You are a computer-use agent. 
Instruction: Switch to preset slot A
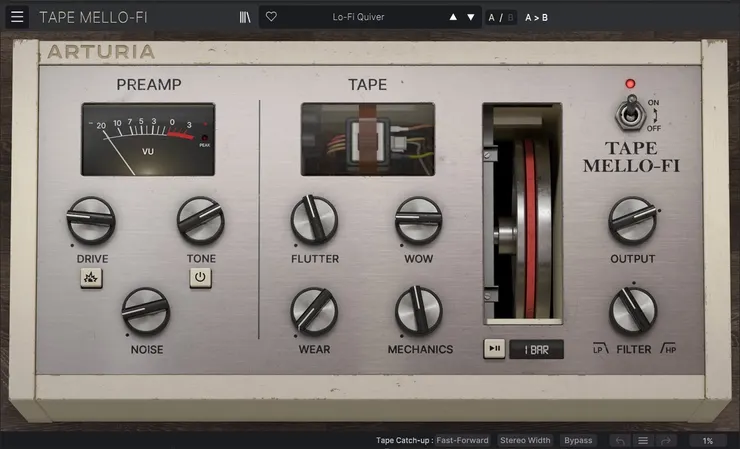tap(491, 17)
